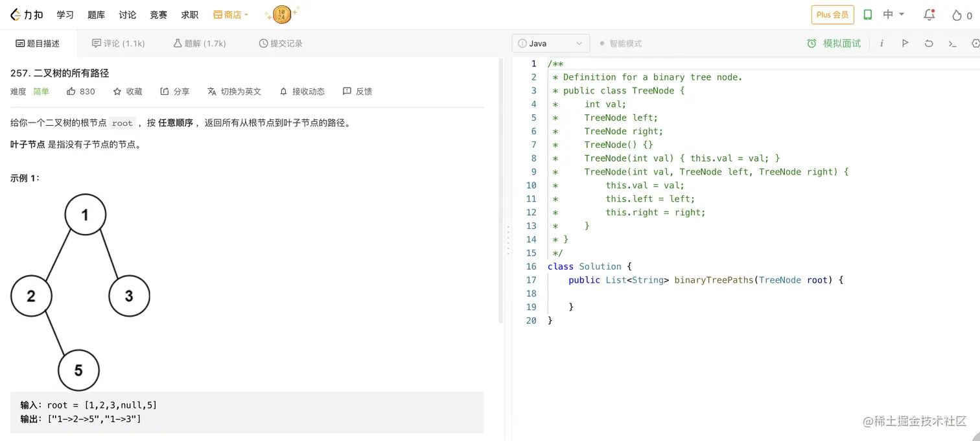
Task: Switch to the 评论 (1.1k) tab
Action: 119,43
